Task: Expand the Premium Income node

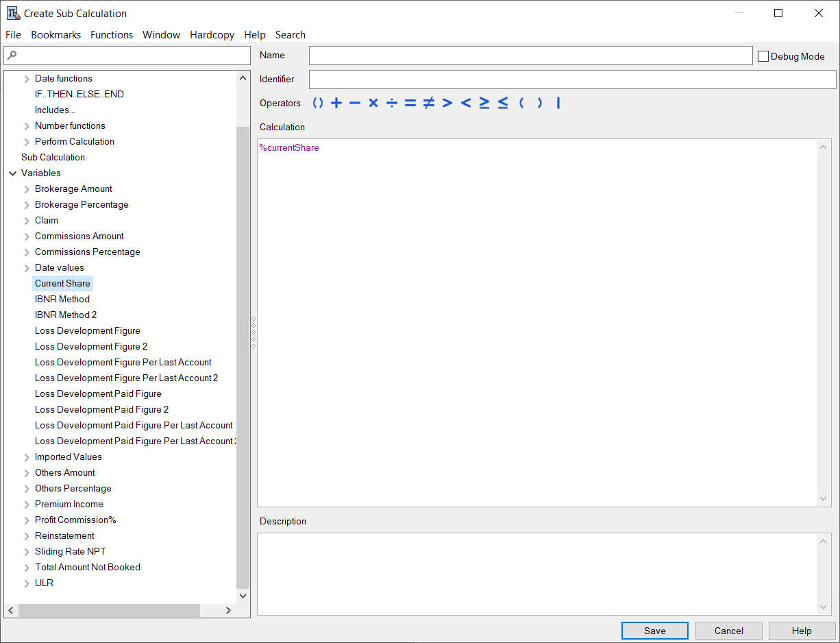Action: [x=27, y=505]
